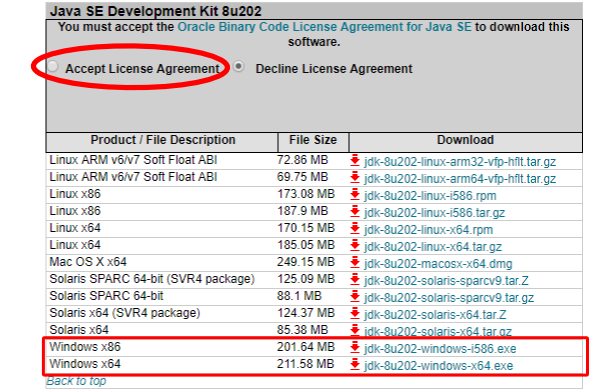Open Oracle Binary Code License Agreement link
This screenshot has height=392, width=589.
(x=324, y=27)
